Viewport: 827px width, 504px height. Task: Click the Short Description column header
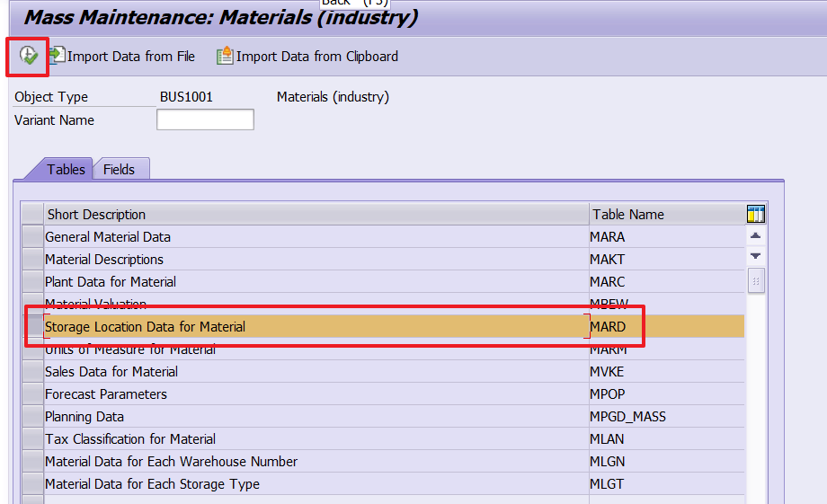pyautogui.click(x=315, y=215)
